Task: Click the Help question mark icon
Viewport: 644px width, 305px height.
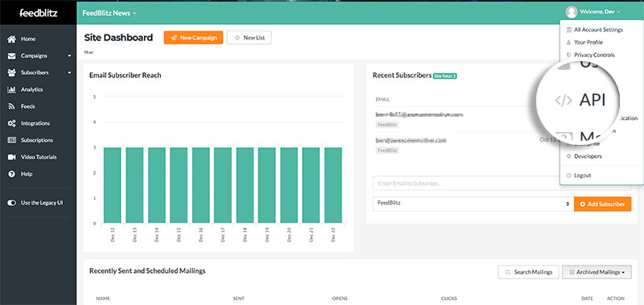Action: click(x=12, y=174)
